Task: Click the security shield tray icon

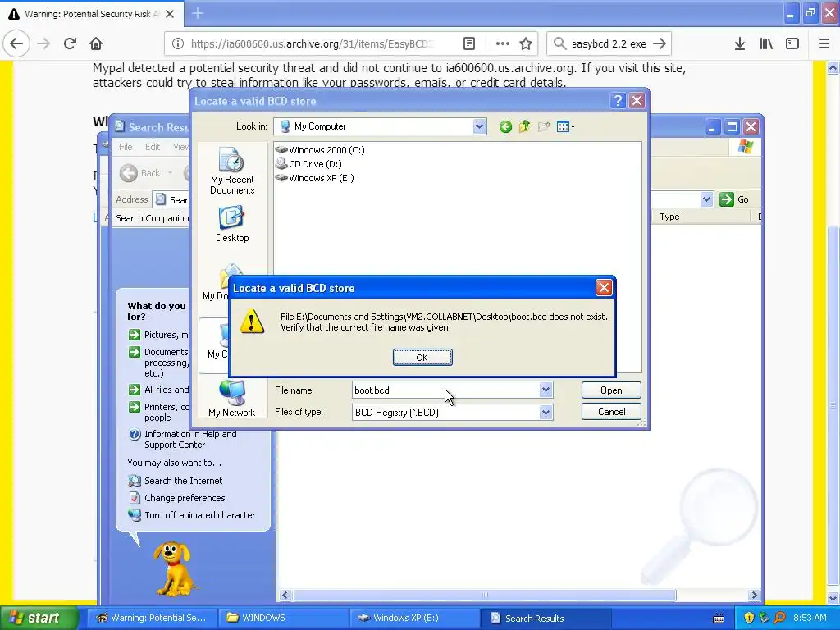Action: [x=748, y=618]
